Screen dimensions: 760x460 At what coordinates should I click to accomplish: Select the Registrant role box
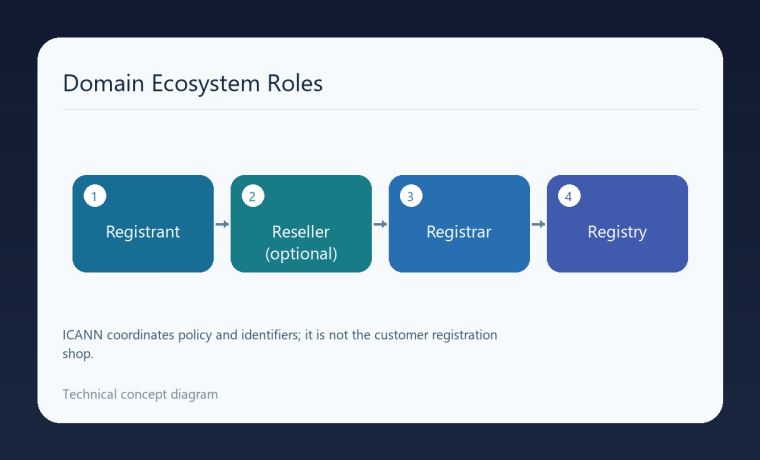click(143, 224)
